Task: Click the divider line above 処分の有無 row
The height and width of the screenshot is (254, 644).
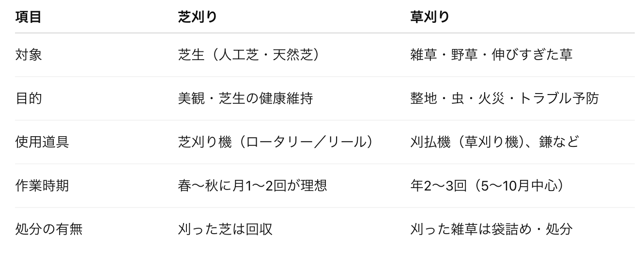Action: [x=325, y=207]
